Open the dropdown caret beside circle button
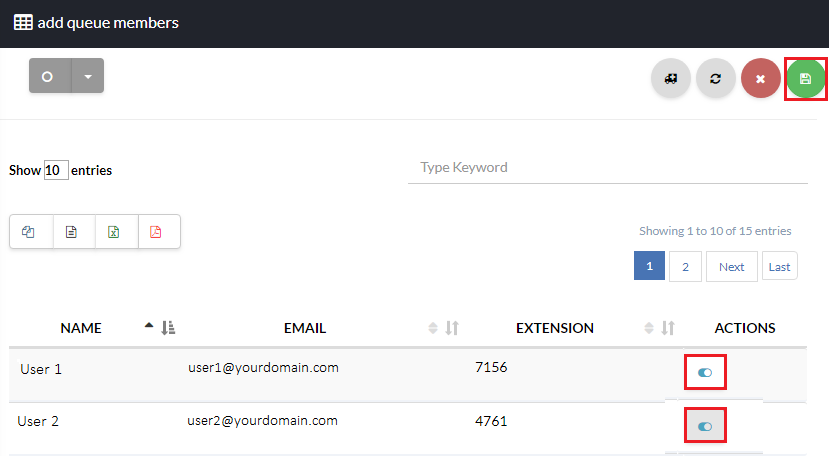 [x=88, y=76]
